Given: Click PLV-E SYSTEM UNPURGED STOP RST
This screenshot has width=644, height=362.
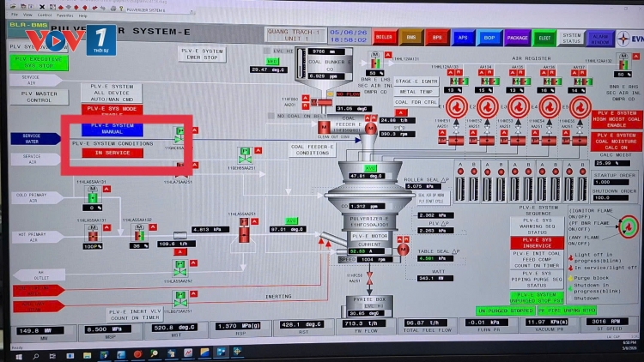Looking at the screenshot, I should 537,298.
